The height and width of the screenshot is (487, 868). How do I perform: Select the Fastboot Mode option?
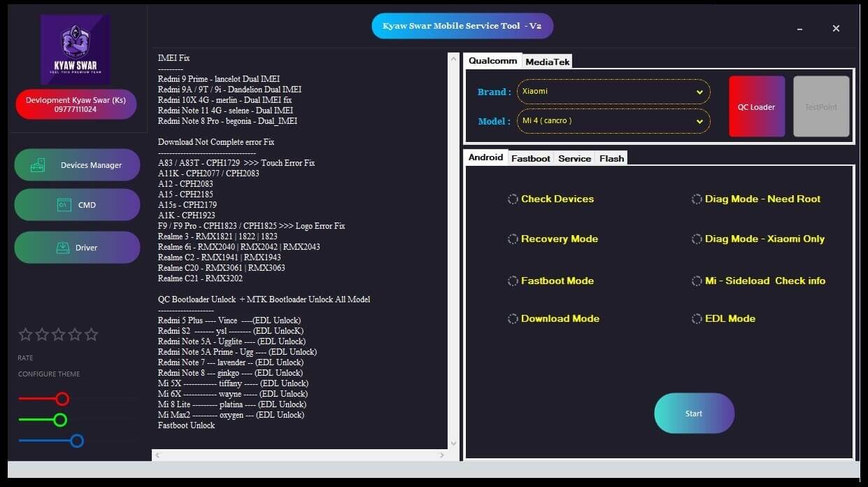pyautogui.click(x=551, y=281)
